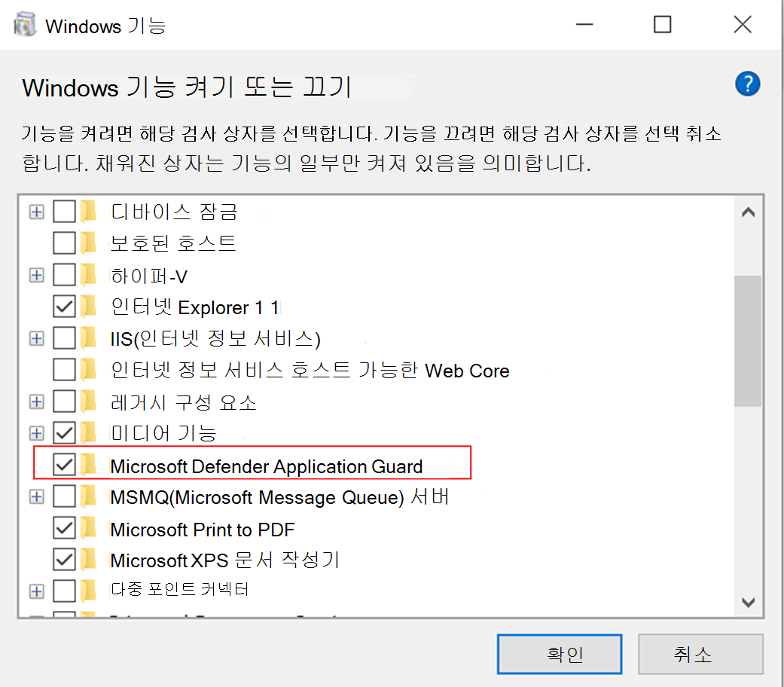This screenshot has height=687, width=784.
Task: Click the scrollbar down arrow
Action: click(x=748, y=602)
